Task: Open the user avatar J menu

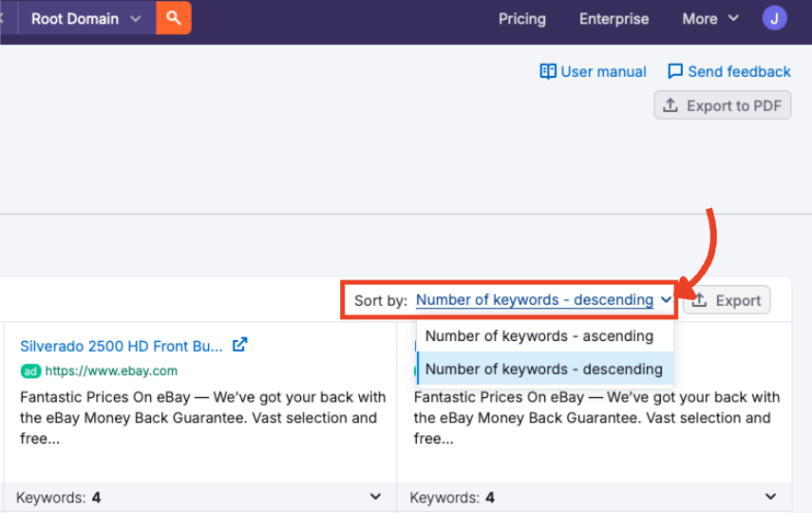Action: point(774,18)
